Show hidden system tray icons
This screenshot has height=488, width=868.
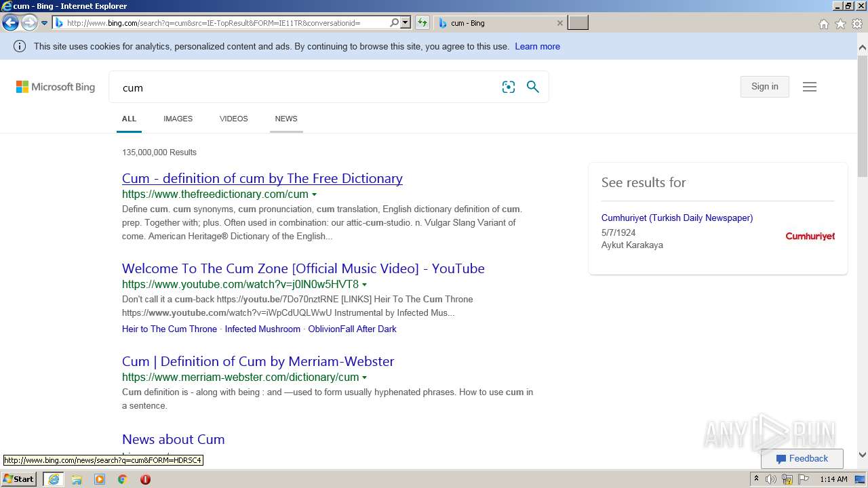757,479
